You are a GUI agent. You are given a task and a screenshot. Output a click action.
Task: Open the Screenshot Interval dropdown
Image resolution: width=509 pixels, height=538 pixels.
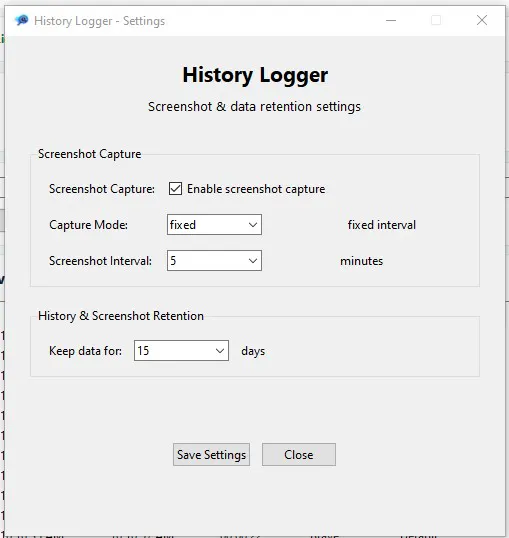(214, 260)
